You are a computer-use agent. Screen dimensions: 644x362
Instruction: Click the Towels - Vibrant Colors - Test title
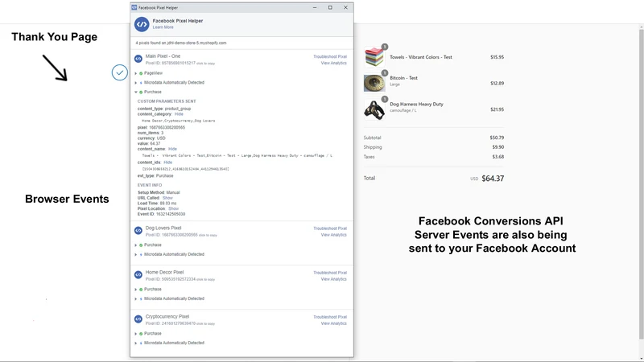click(x=421, y=57)
